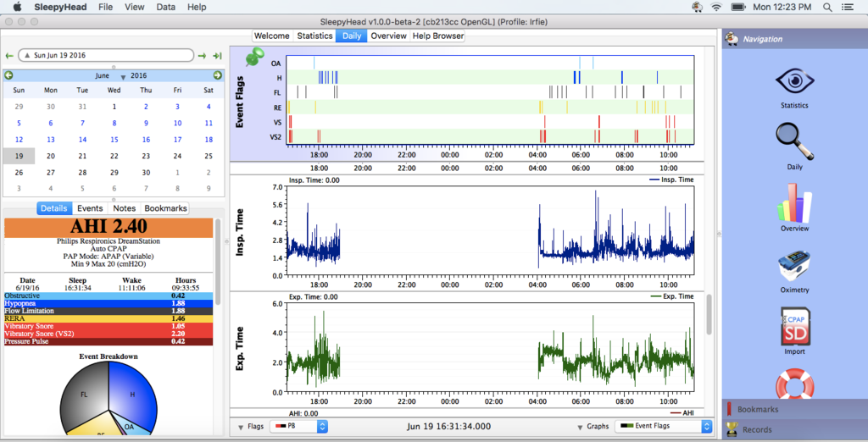Open the Records pane with trophy icon
Image resolution: width=868 pixels, height=442 pixels.
(795, 429)
